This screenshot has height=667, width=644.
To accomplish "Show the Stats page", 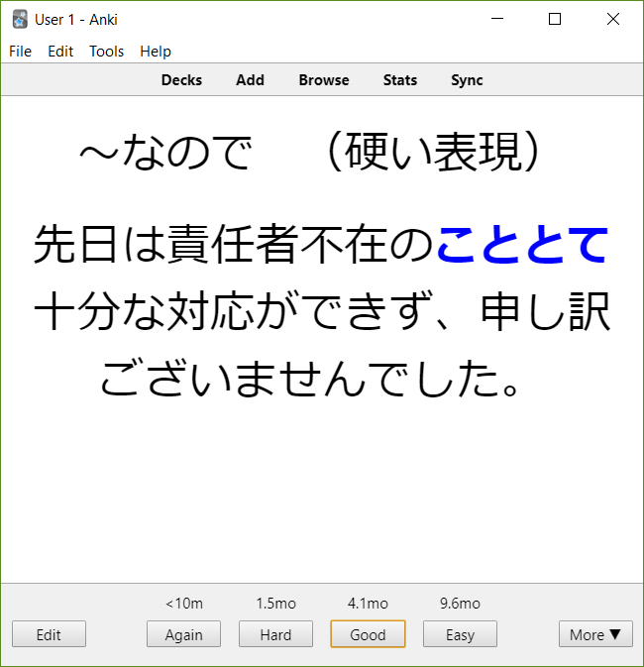I will coord(400,80).
